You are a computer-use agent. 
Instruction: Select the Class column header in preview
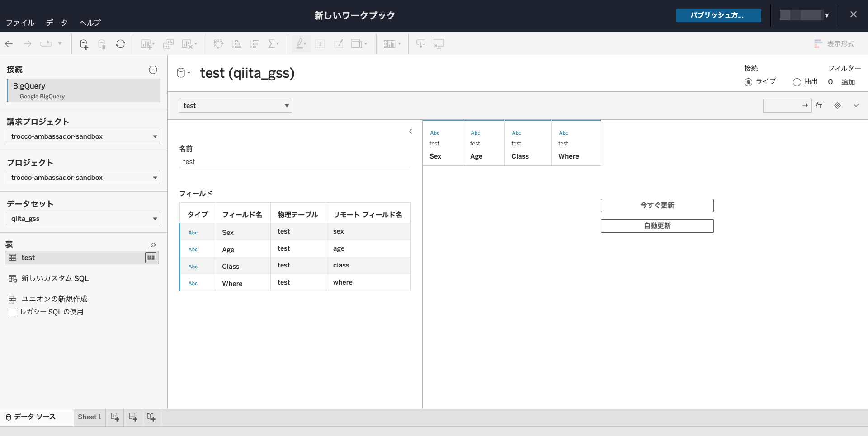point(528,144)
